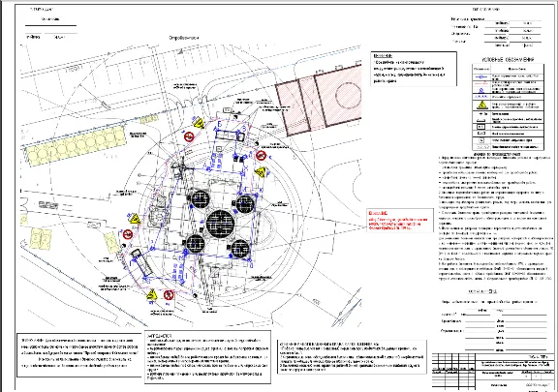Click the bottom framed text block right of center
Image resolution: width=558 pixels, height=392 pixels.
pyautogui.click(x=352, y=357)
